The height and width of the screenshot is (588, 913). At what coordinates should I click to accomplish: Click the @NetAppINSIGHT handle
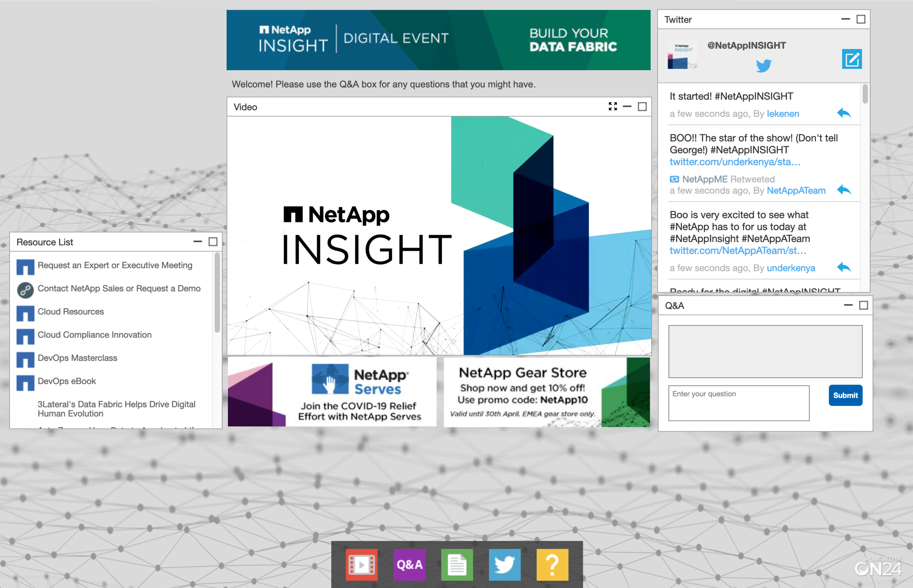click(746, 45)
